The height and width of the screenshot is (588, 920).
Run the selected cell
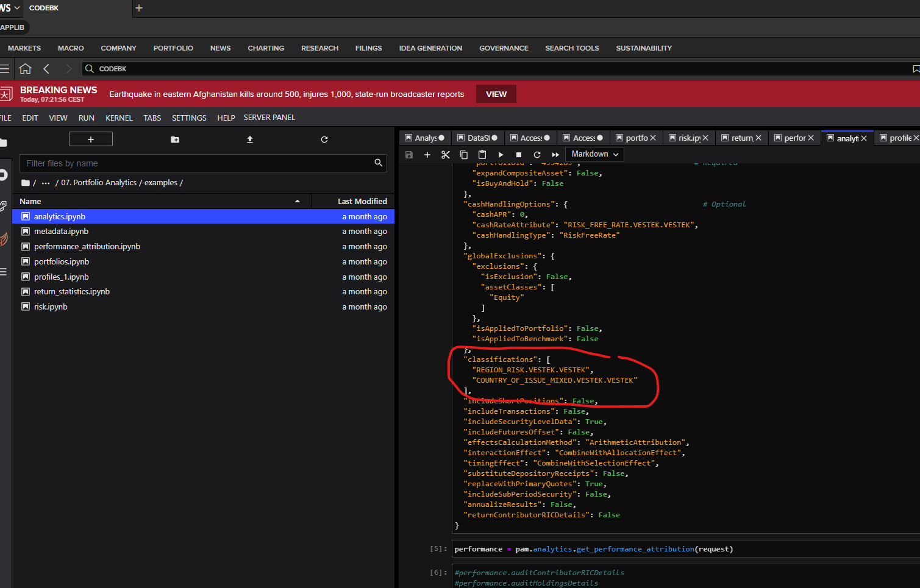(501, 155)
